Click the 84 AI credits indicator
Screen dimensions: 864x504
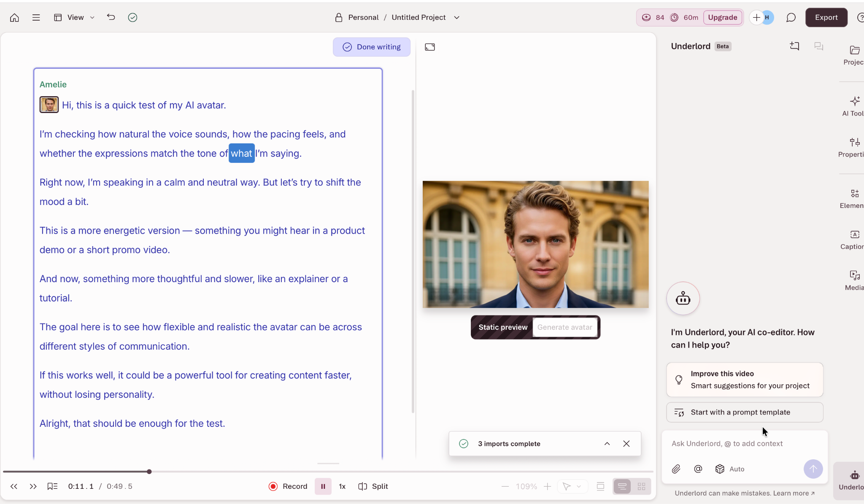653,17
